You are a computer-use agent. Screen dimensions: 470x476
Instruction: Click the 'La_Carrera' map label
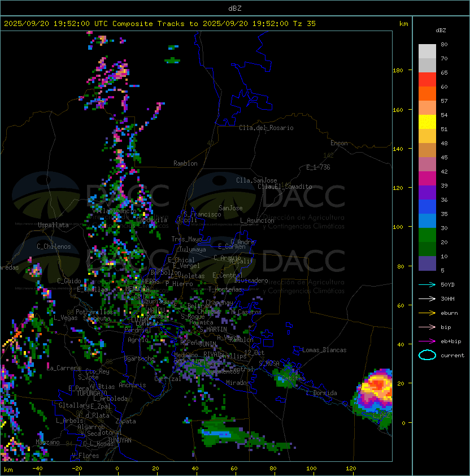(64, 368)
